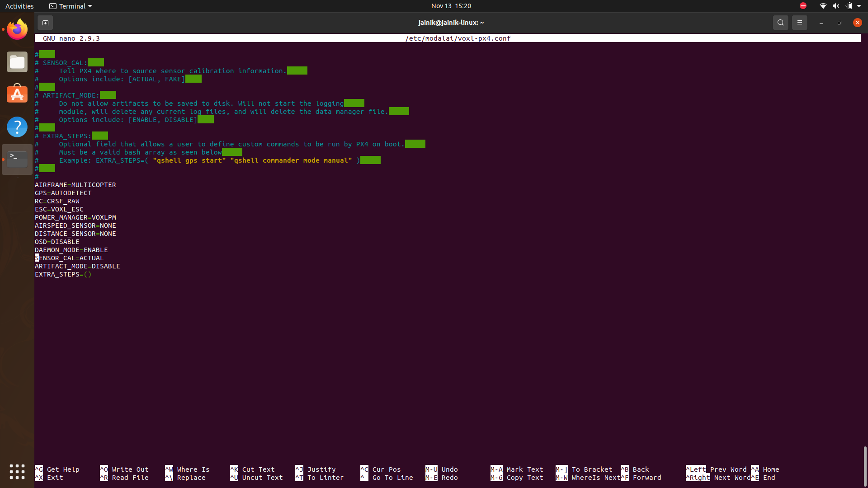The image size is (868, 488).
Task: Click the terminal vertical scrollbar
Action: (864, 465)
